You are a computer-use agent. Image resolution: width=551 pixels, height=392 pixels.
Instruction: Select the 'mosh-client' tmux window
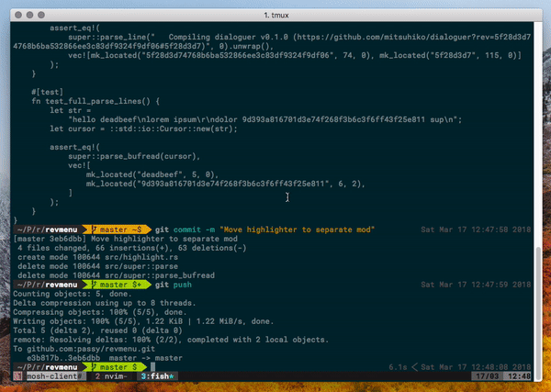click(x=55, y=376)
